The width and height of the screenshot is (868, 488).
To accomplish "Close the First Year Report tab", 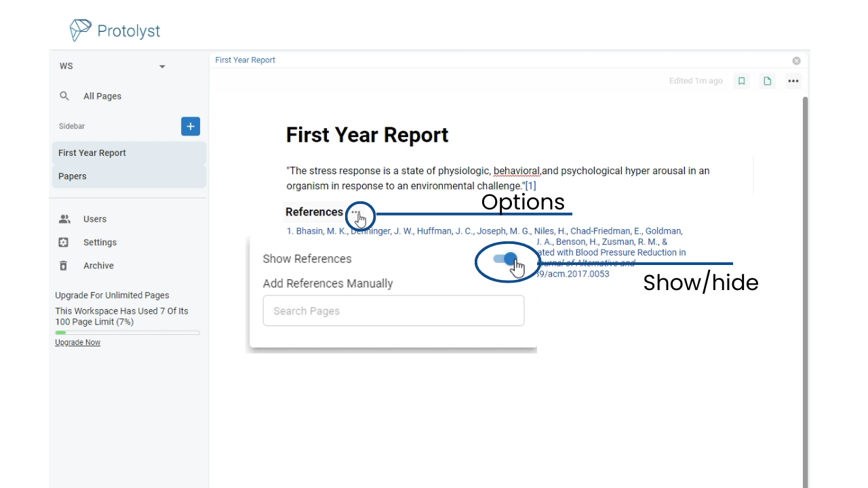I will [796, 60].
